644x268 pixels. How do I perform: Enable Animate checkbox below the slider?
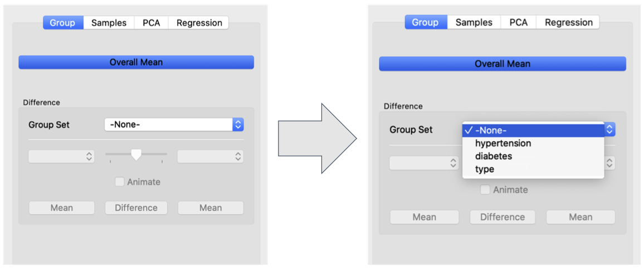[120, 182]
